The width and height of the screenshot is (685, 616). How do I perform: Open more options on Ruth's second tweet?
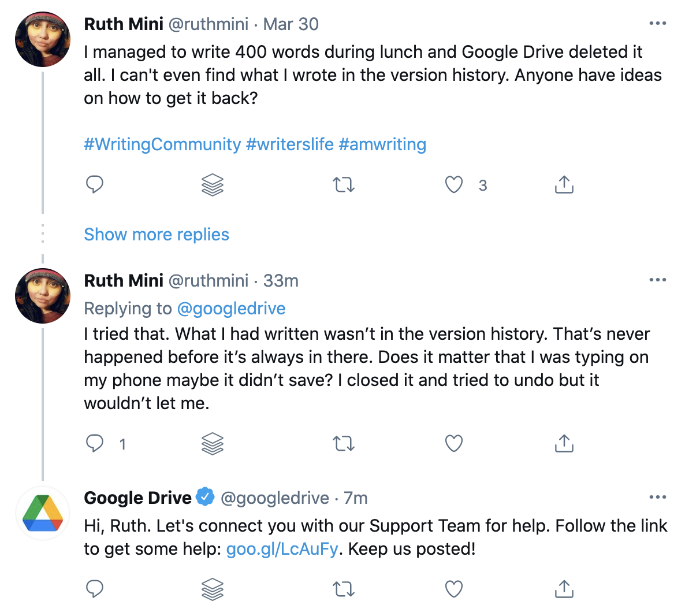click(x=658, y=279)
